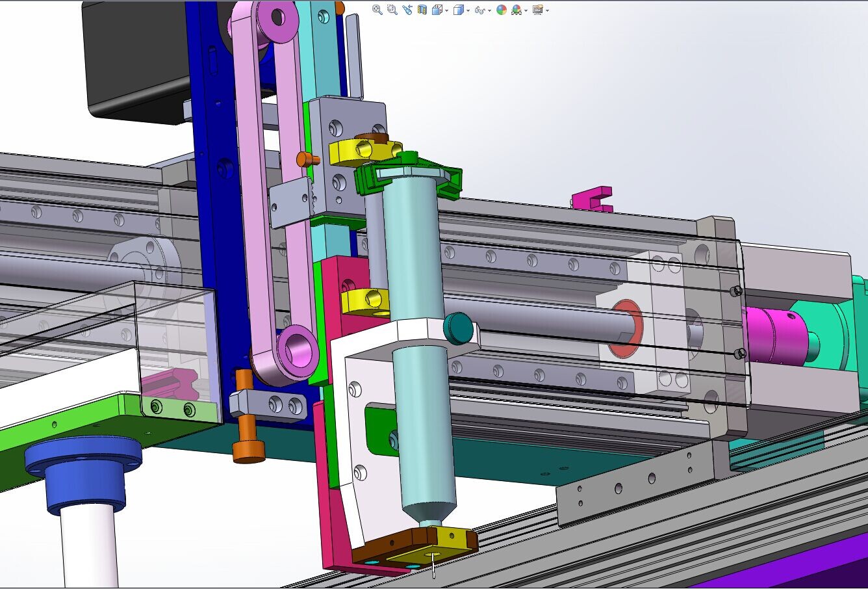868x589 pixels.
Task: Select the Display Style icon
Action: 458,9
